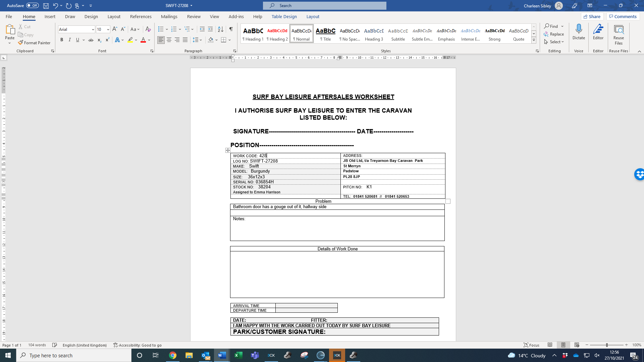
Task: Toggle italic formatting
Action: 69,40
